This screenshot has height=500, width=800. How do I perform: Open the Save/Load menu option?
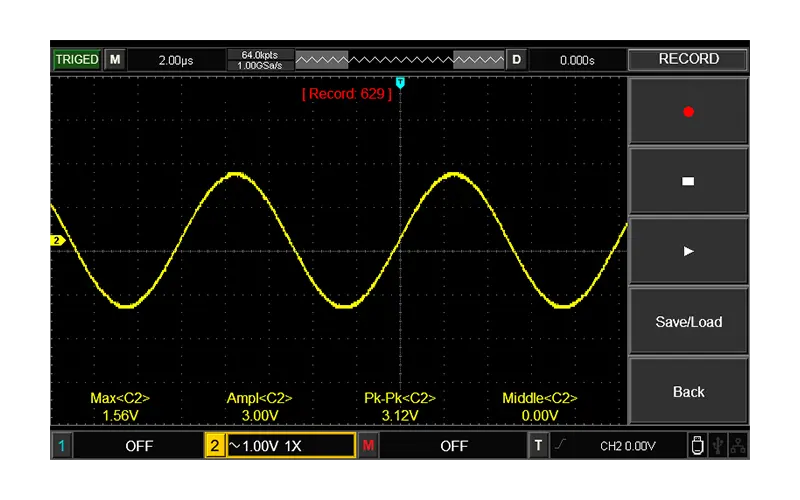tap(688, 322)
